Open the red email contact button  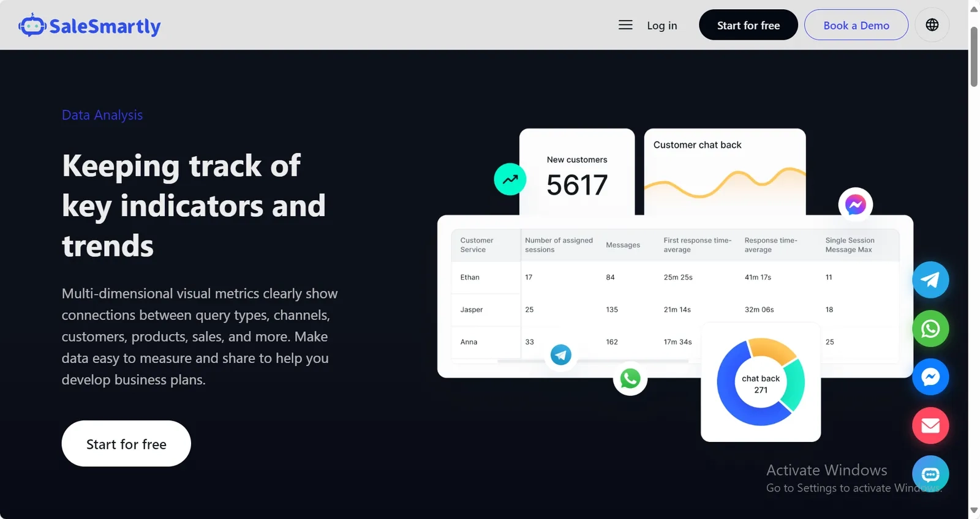coord(930,425)
